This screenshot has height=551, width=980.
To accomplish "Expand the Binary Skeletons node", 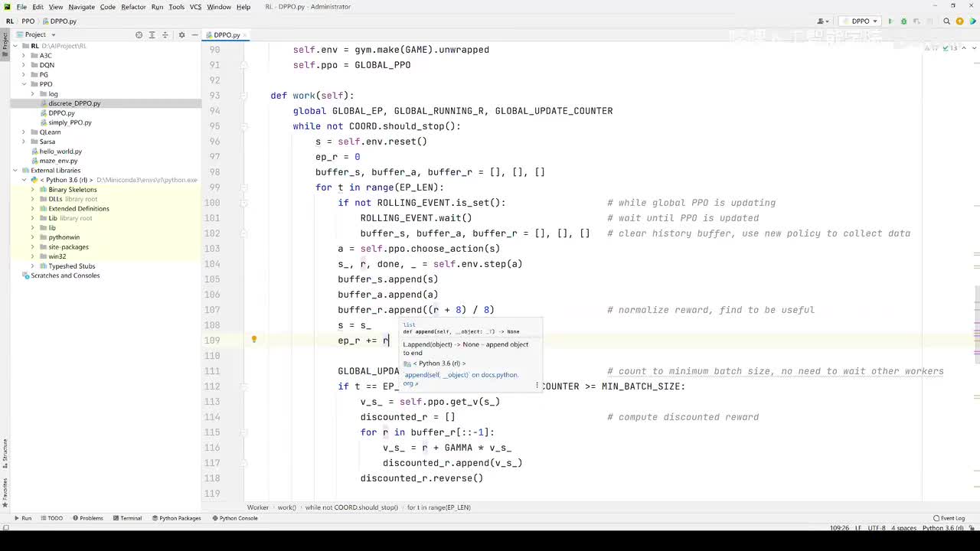I will coord(33,189).
